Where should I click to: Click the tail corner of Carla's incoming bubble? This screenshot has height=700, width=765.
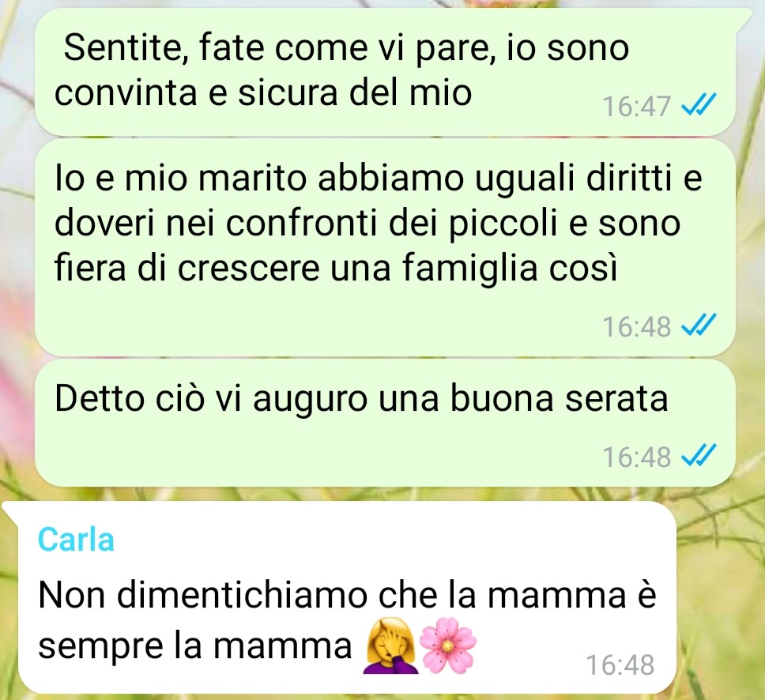coord(9,510)
